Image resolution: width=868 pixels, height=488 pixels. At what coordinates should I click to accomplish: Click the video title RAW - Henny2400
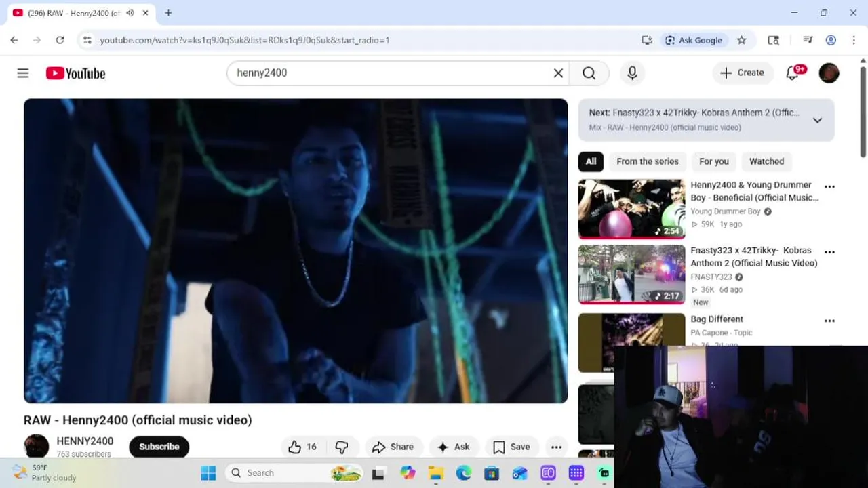click(x=138, y=420)
